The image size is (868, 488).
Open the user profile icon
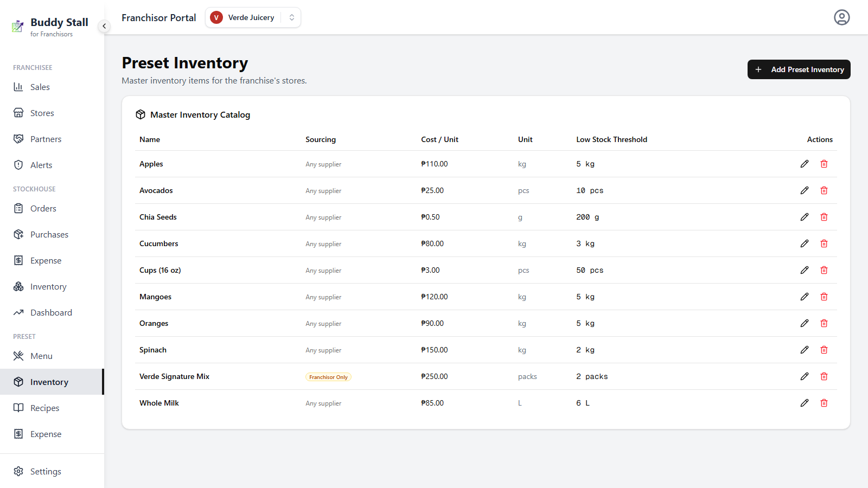pyautogui.click(x=842, y=17)
